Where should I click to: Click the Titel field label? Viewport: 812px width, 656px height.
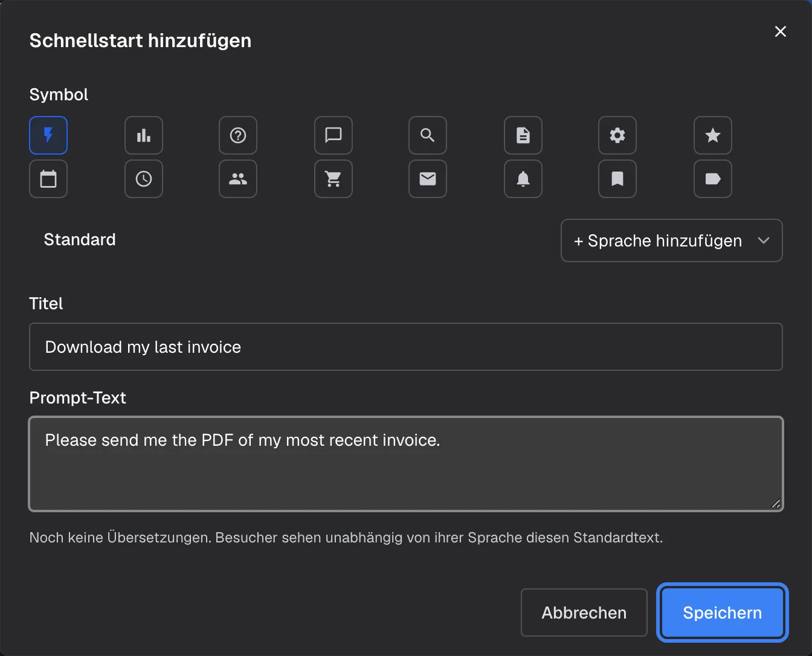tap(46, 303)
